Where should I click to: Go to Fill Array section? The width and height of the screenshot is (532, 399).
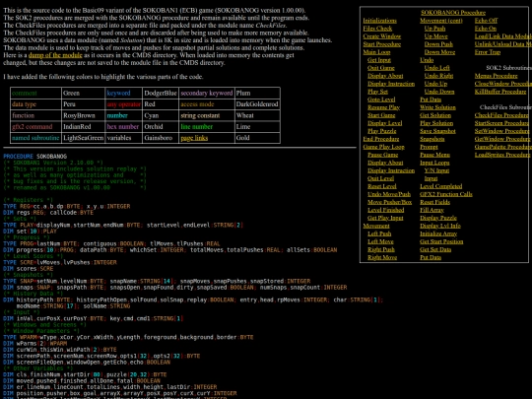(x=432, y=210)
